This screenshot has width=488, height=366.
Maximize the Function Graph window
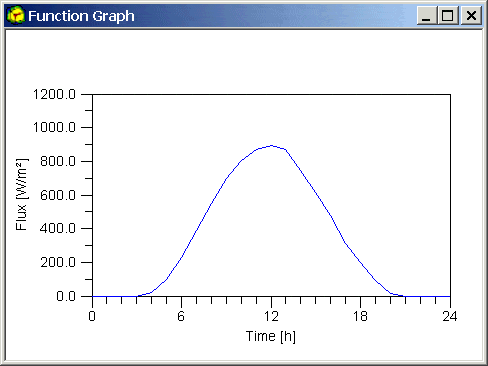coord(448,16)
